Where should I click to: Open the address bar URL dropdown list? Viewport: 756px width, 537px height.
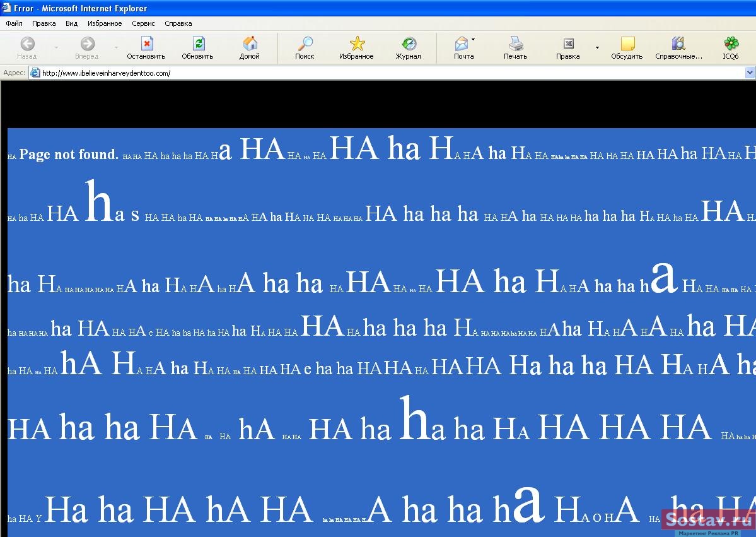pos(750,73)
